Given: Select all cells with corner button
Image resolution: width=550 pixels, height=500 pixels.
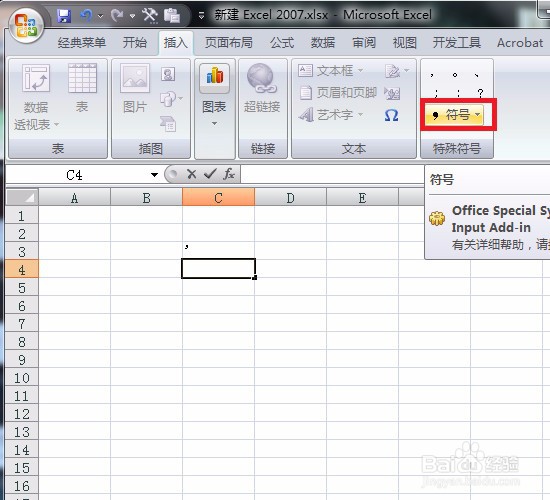Looking at the screenshot, I should pos(22,197).
